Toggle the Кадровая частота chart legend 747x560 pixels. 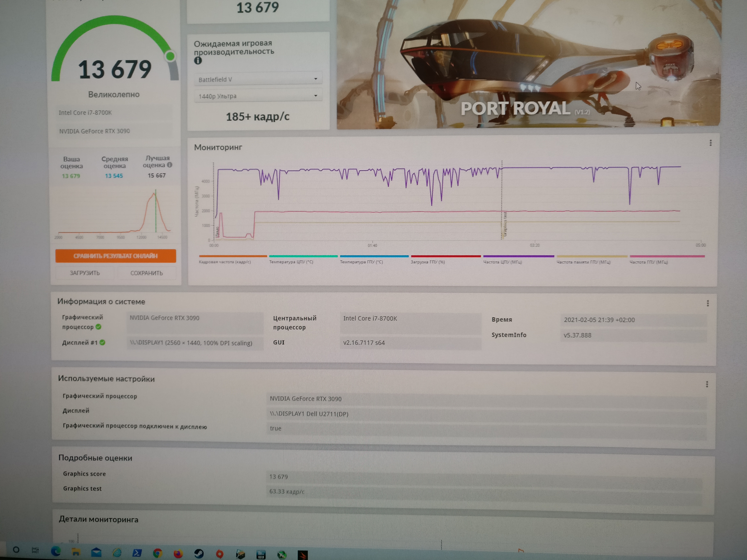(225, 262)
